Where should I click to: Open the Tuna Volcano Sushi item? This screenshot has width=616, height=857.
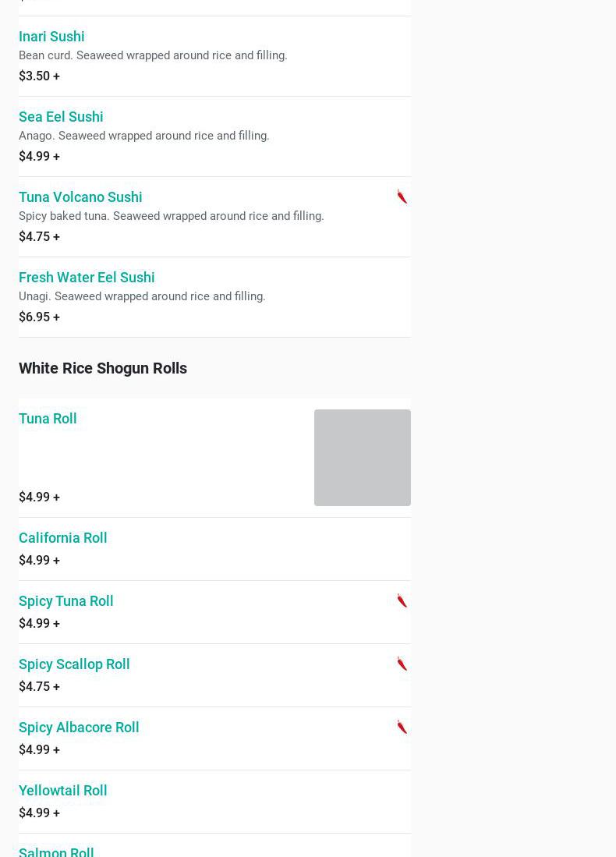(80, 197)
